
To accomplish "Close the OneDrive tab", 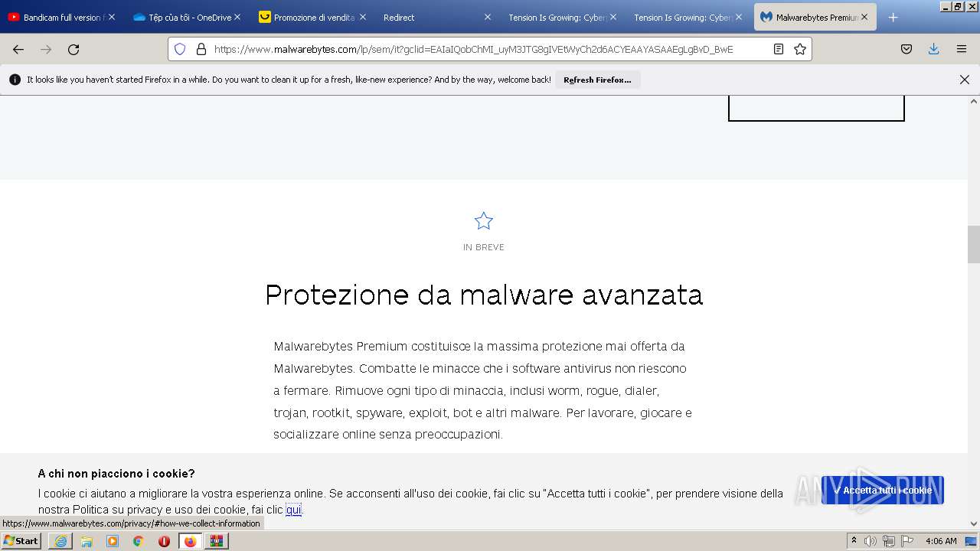I will coord(237,17).
